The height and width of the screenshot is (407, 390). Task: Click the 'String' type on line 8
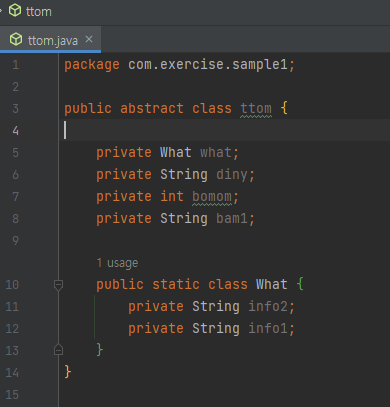click(x=184, y=219)
